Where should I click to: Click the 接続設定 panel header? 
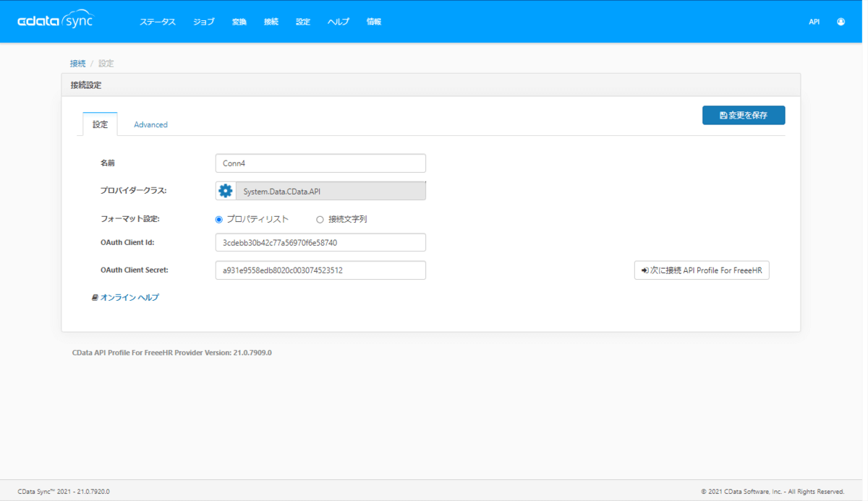[x=431, y=85]
